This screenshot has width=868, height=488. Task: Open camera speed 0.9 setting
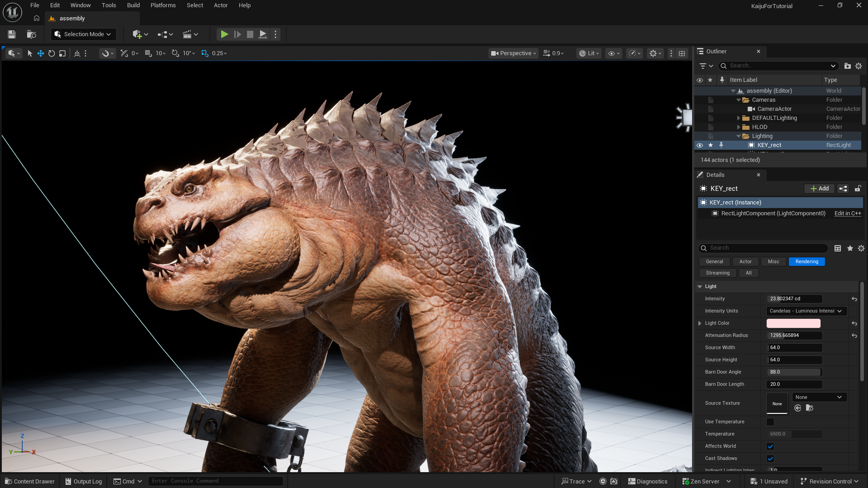[x=554, y=53]
